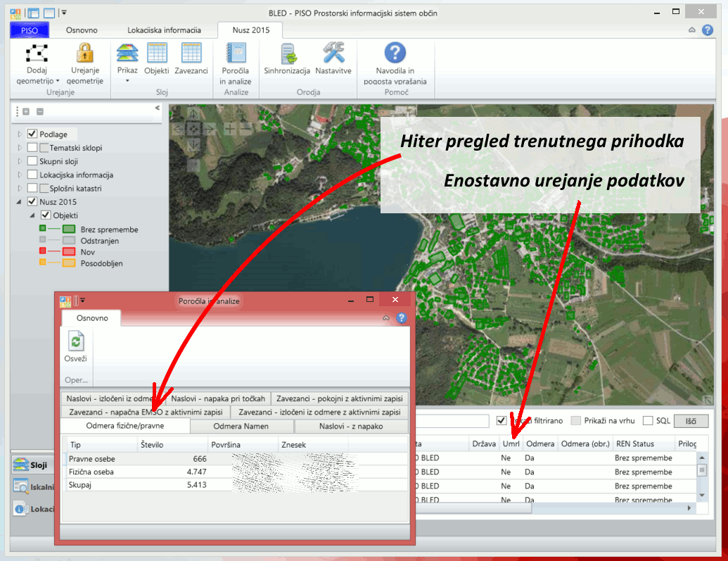Image resolution: width=728 pixels, height=561 pixels.
Task: Collapse the Nusz 2015 tree node
Action: [20, 201]
